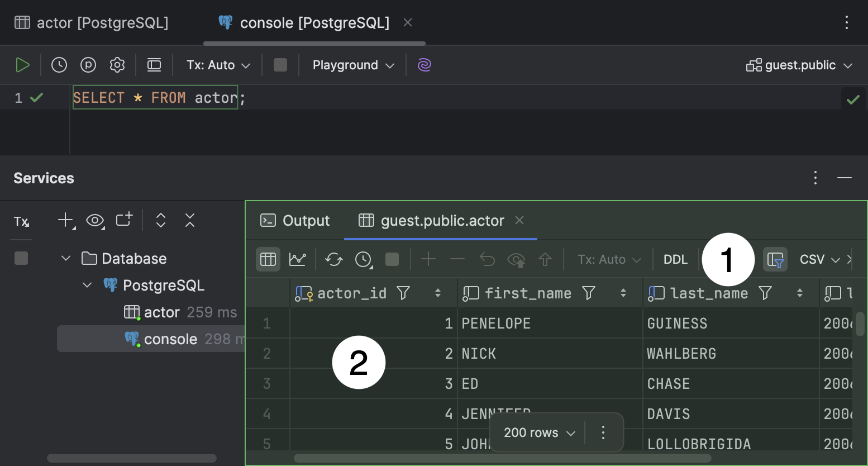Switch to the Output tab
The height and width of the screenshot is (466, 868).
click(295, 220)
